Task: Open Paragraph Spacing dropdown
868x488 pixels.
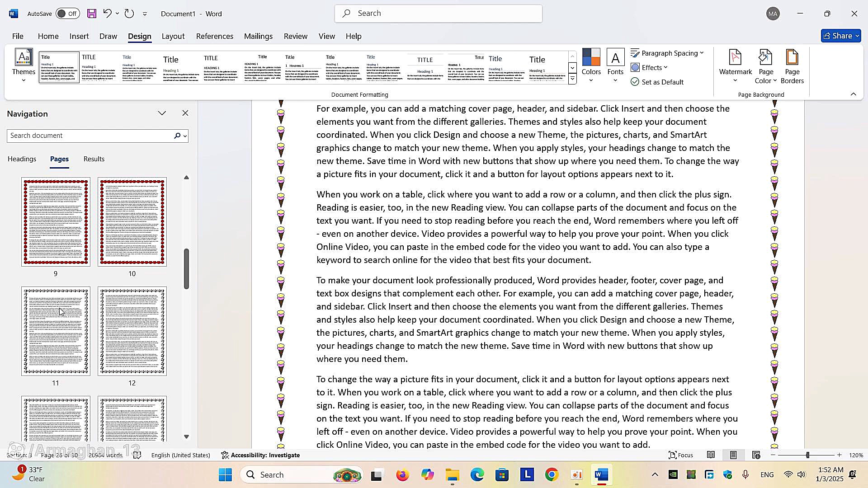Action: (667, 53)
